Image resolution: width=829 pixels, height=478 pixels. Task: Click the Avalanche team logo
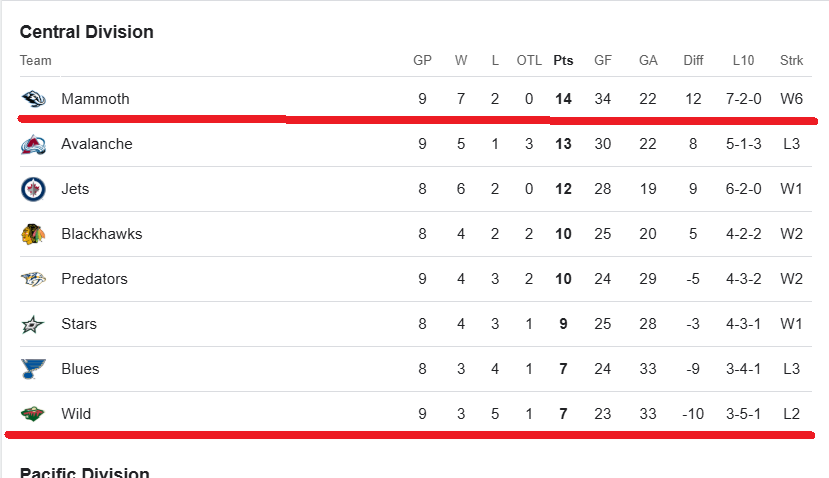(x=33, y=144)
